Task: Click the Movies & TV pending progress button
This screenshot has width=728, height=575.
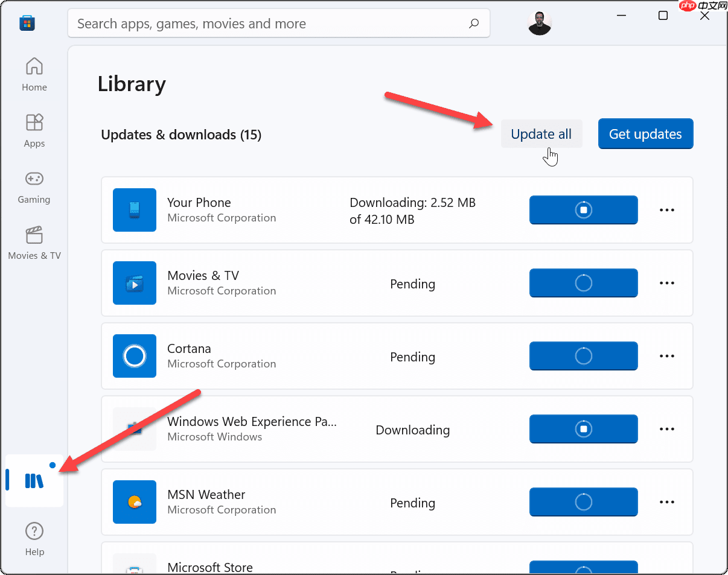Action: (584, 283)
